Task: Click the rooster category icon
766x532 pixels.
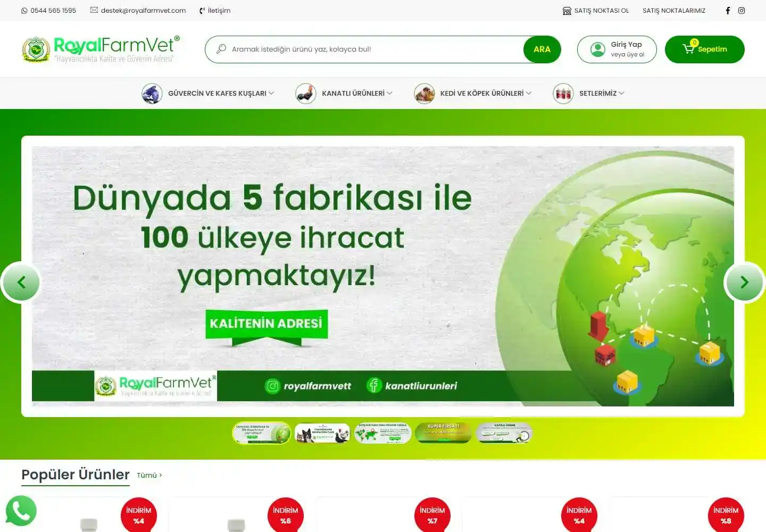Action: click(x=306, y=94)
